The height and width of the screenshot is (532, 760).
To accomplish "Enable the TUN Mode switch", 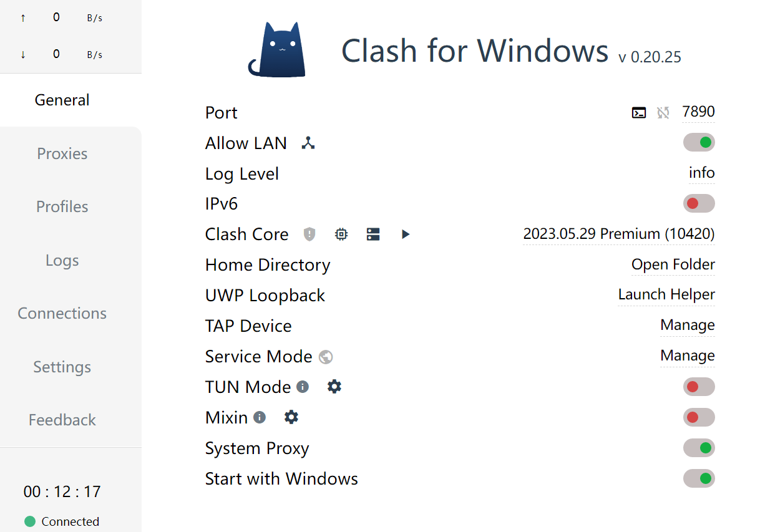I will pos(699,387).
